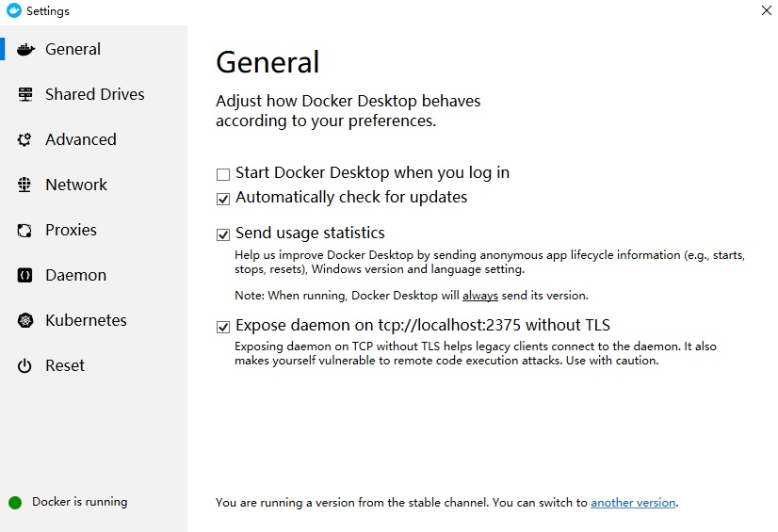The width and height of the screenshot is (778, 532).
Task: Click the green Docker running status dot
Action: point(15,503)
